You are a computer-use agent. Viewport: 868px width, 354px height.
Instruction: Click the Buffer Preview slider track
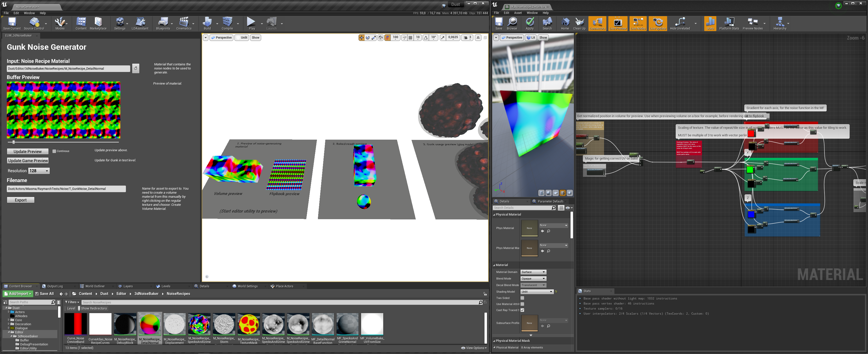point(63,142)
